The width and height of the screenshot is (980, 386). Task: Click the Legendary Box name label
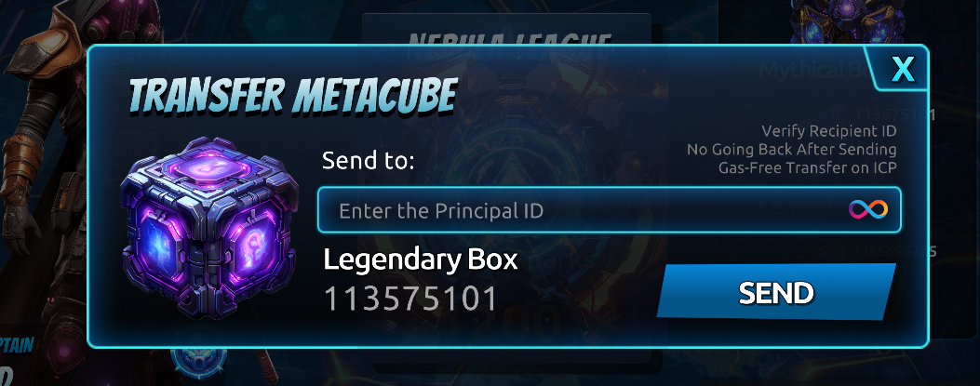coord(421,260)
